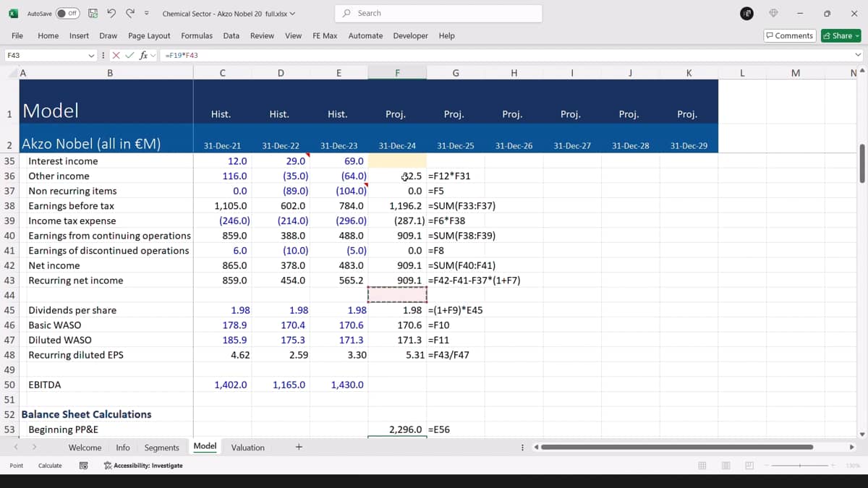The width and height of the screenshot is (868, 488).
Task: Click the Calculate status bar button
Action: pos(50,466)
